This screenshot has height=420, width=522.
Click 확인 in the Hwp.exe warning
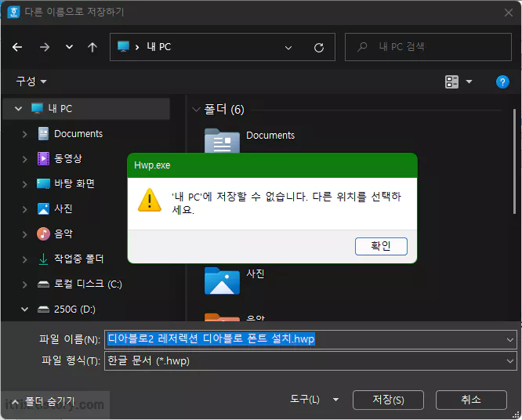(x=381, y=246)
